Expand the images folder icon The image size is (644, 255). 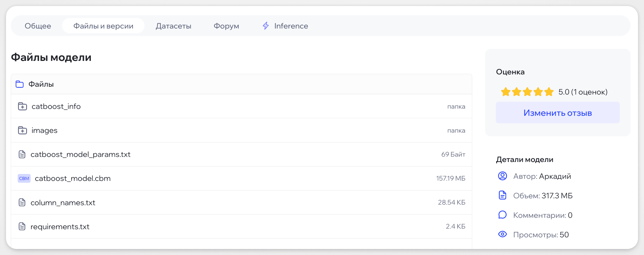[22, 130]
